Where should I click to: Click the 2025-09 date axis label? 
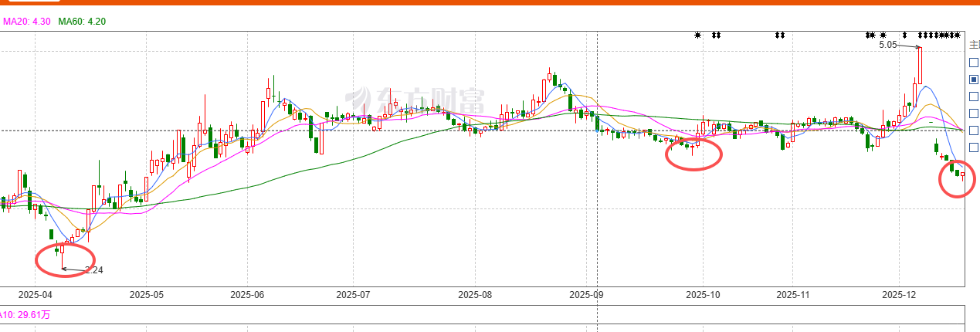point(586,294)
